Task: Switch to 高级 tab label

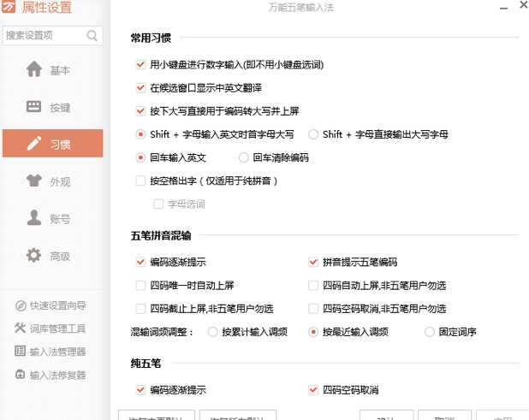Action: tap(60, 257)
